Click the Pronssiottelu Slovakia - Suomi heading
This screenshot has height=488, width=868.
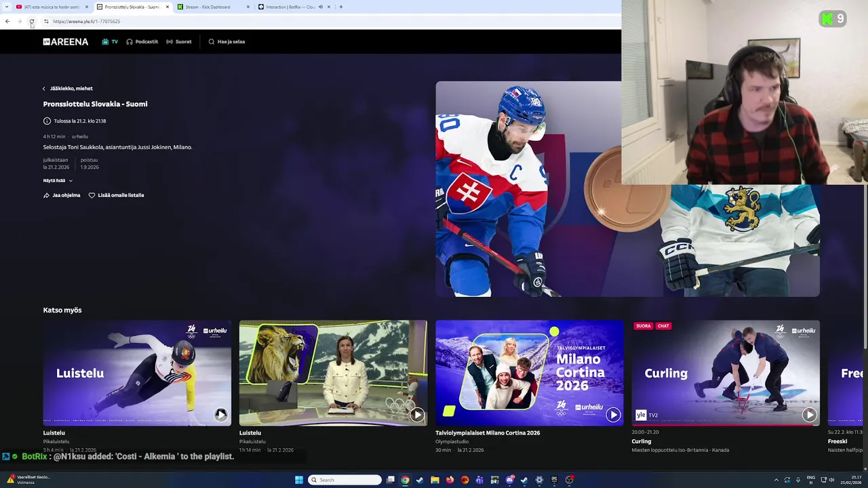[x=95, y=104]
